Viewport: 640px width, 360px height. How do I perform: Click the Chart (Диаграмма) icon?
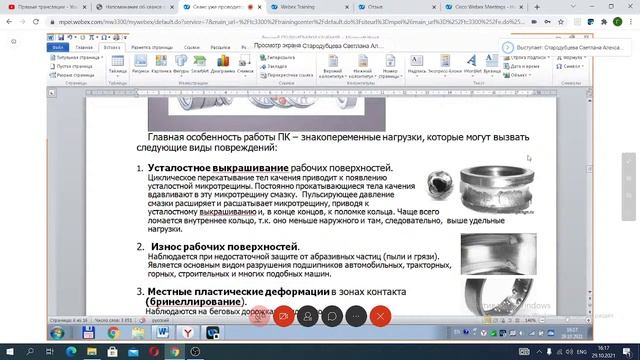[x=223, y=64]
